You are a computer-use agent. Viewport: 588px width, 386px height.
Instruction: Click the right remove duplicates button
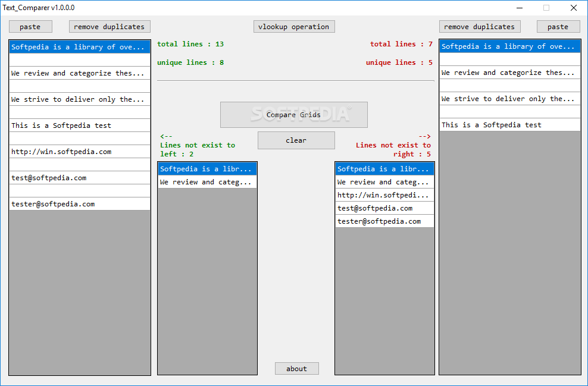coord(480,27)
